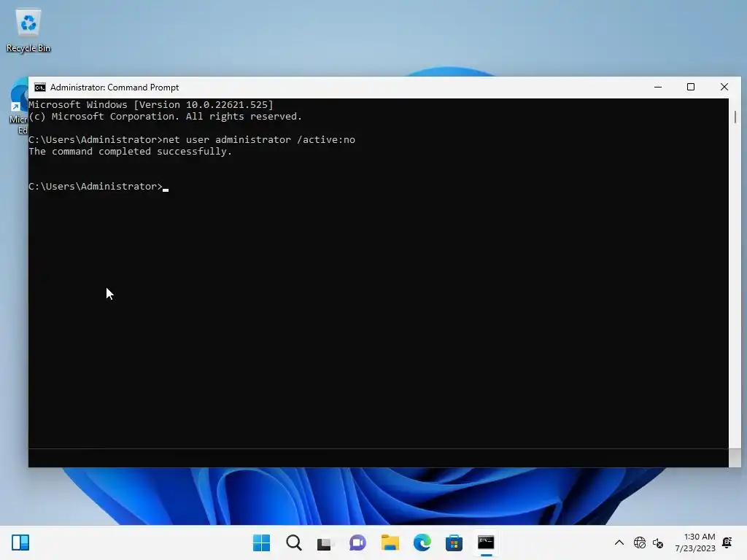Open the Command Prompt title bar icon menu

[x=40, y=87]
